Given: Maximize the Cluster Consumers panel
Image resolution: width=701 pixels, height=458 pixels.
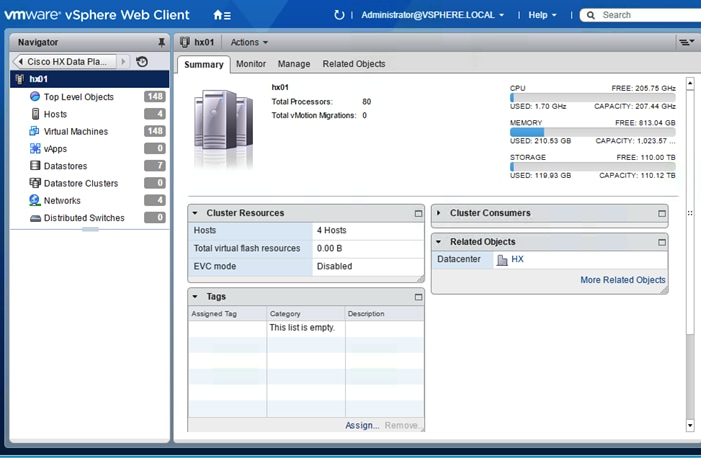Looking at the screenshot, I should point(662,213).
